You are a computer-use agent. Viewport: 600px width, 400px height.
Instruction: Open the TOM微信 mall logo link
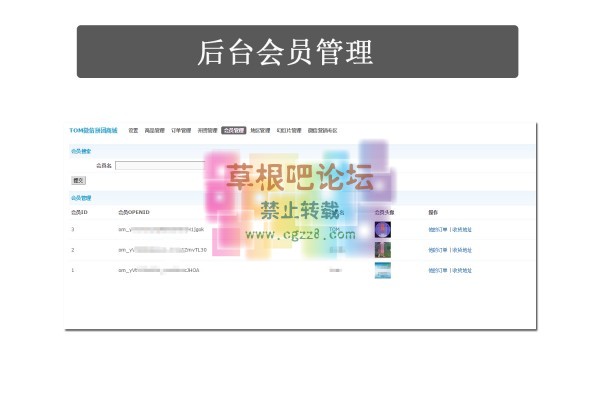coord(93,131)
